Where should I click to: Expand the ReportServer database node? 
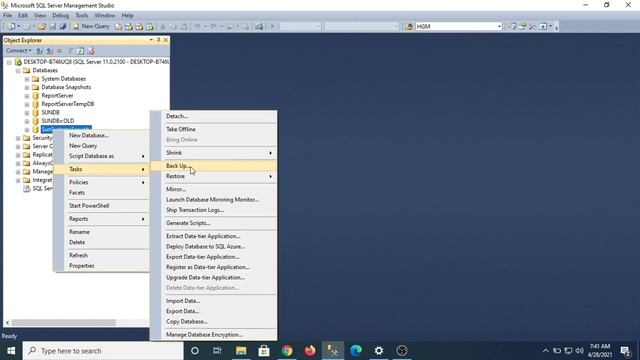pyautogui.click(x=27, y=96)
